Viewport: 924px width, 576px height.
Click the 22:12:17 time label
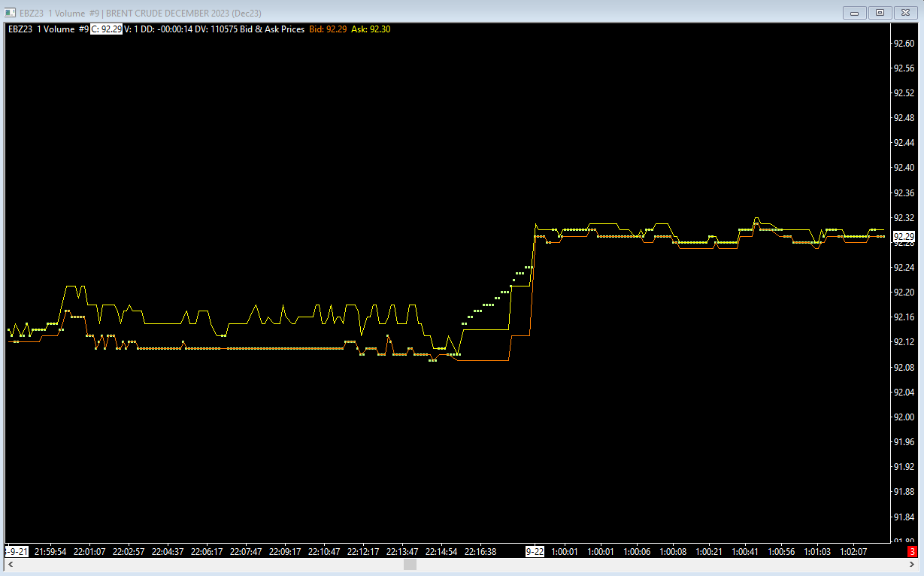tap(363, 551)
